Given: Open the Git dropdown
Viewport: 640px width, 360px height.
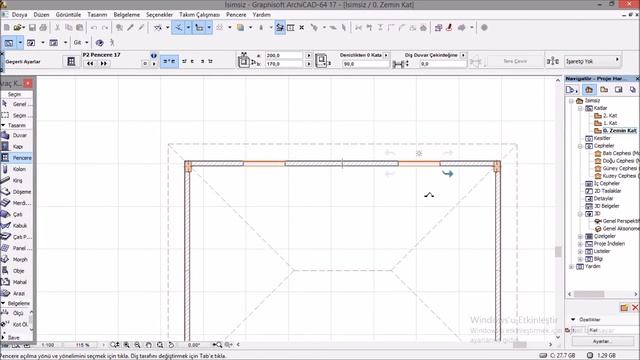Looking at the screenshot, I should click(81, 42).
